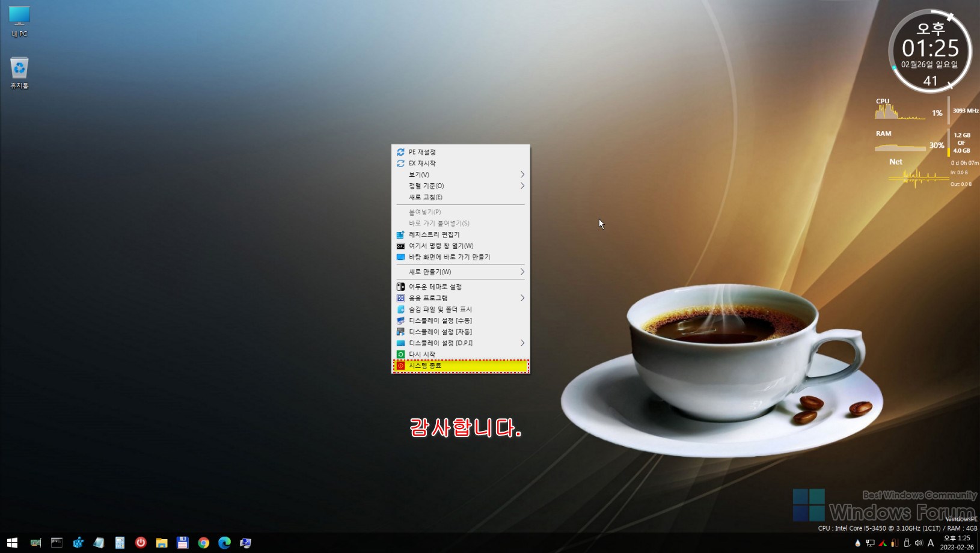Choose 바탕 화면에 바로 가기 만들기
980x553 pixels.
coord(461,257)
